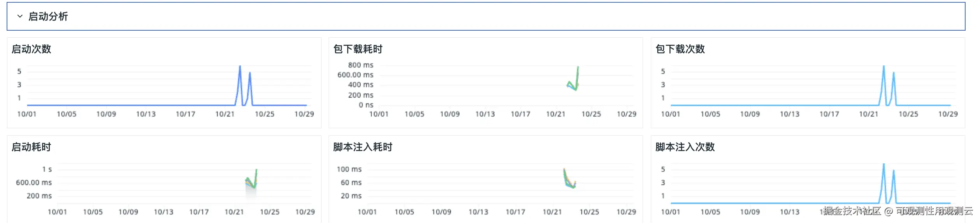Click the 100 ms y-axis label
The height and width of the screenshot is (223, 980).
pos(349,169)
